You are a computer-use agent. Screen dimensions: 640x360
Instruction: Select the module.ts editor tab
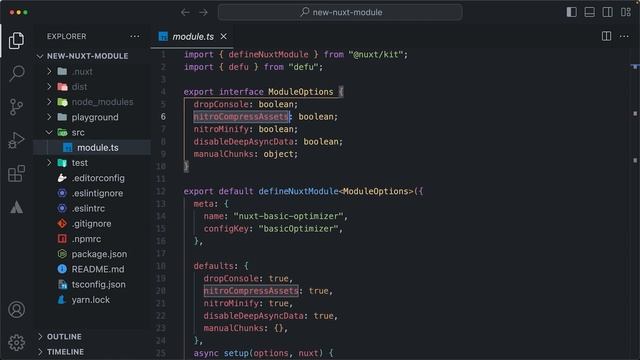coord(192,36)
